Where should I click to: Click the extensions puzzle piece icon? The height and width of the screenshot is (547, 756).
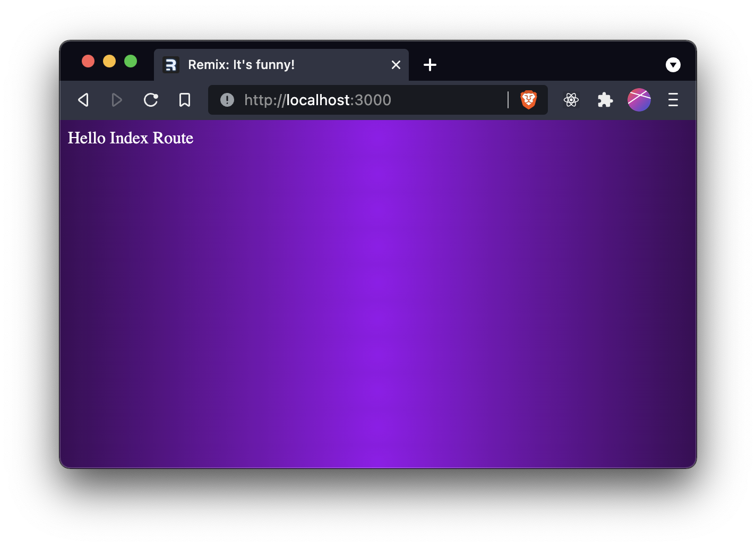click(x=605, y=100)
